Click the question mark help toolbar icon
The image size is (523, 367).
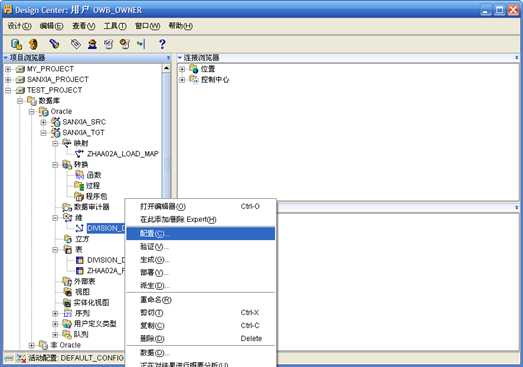[162, 44]
